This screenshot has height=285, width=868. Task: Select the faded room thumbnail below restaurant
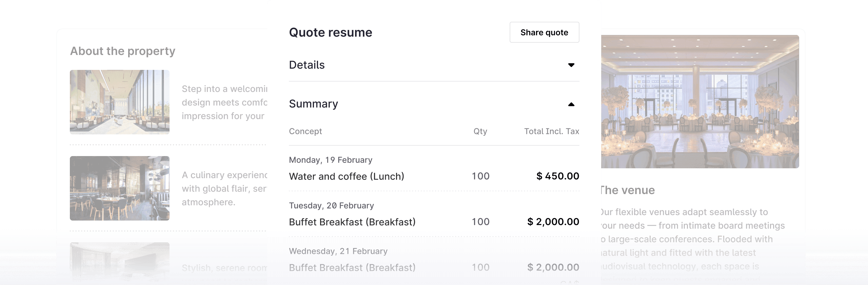(x=120, y=265)
